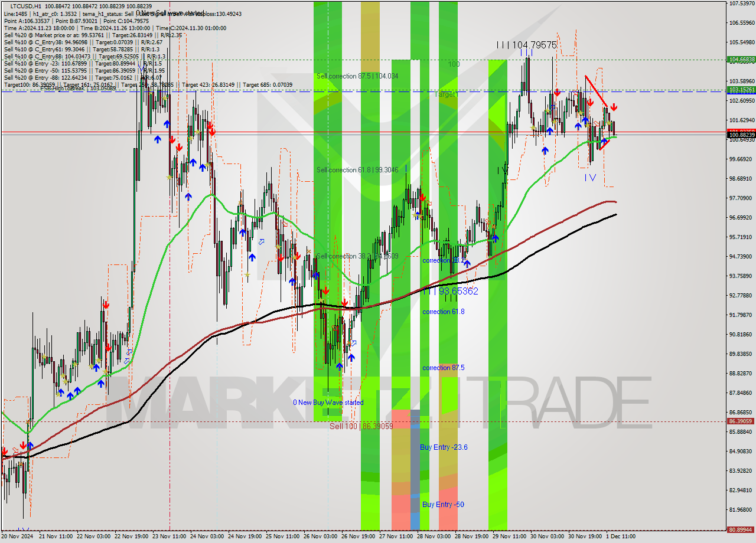Click the green 104.66838 price tag

point(741,60)
